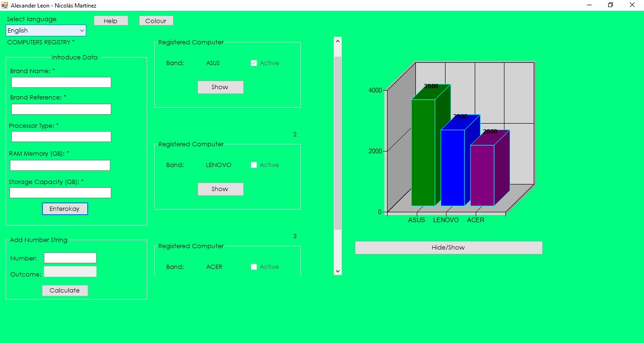Focus the Number input field
Viewport: 644px width, 343px height.
coord(70,258)
